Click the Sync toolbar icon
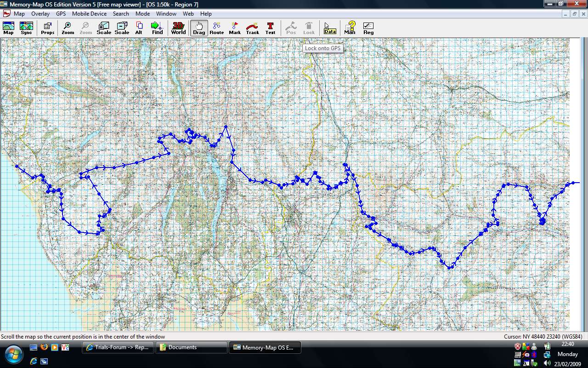Viewport: 588px width, 368px height. point(26,28)
